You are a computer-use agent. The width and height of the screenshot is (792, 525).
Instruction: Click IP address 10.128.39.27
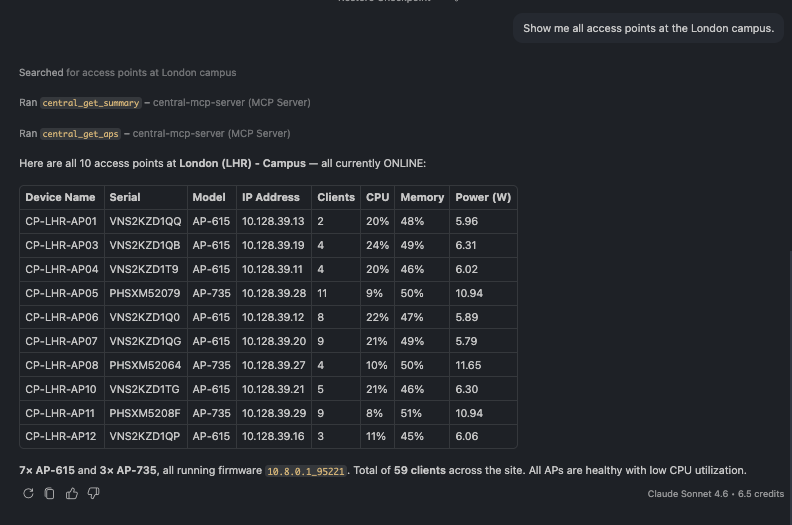tap(273, 365)
